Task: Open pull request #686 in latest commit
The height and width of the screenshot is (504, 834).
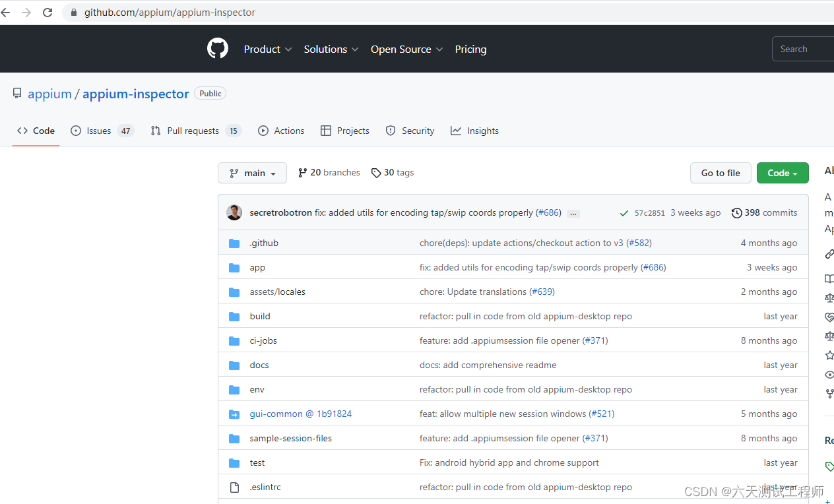Action: [549, 213]
